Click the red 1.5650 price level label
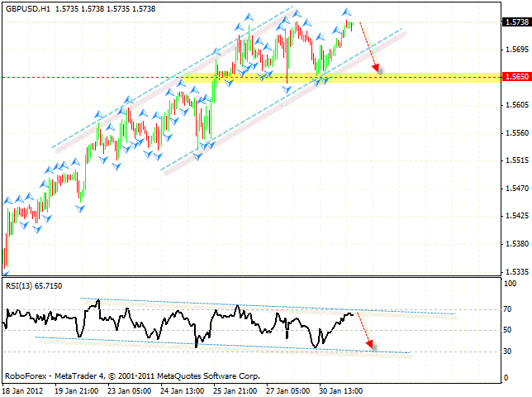532x397 pixels. coord(516,77)
